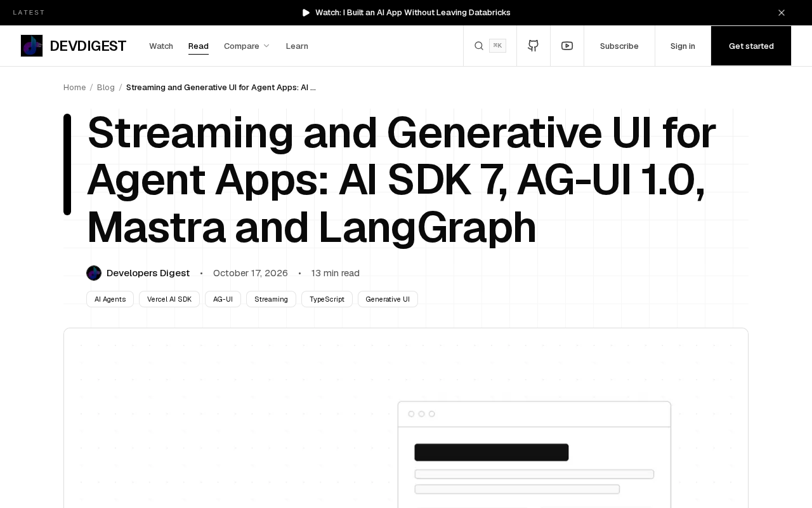
Task: Expand the Compare dropdown menu
Action: coord(247,46)
